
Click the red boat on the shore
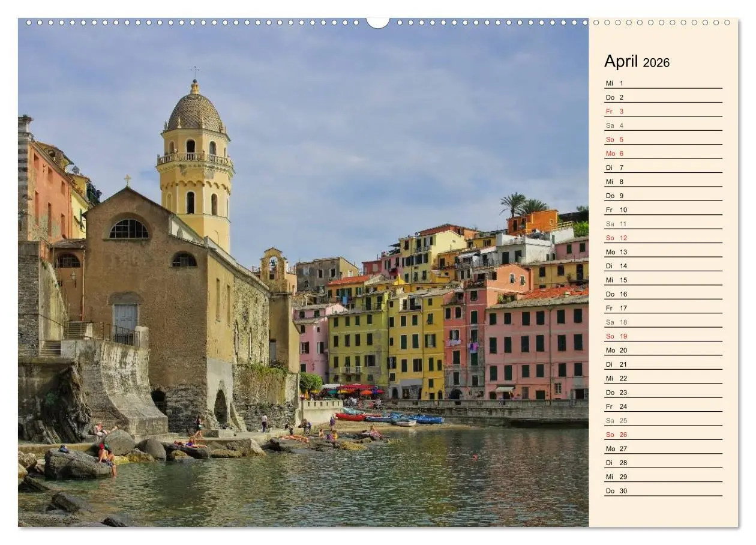pyautogui.click(x=350, y=417)
